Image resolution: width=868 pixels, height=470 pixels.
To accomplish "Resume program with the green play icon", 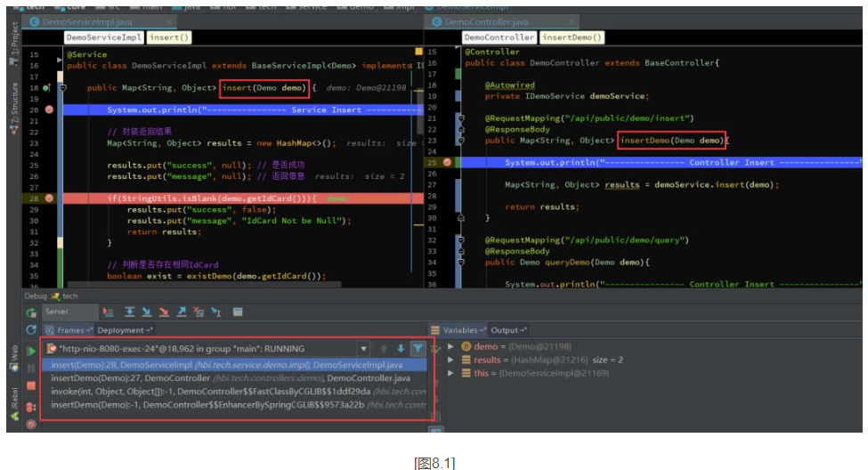I will (x=31, y=351).
